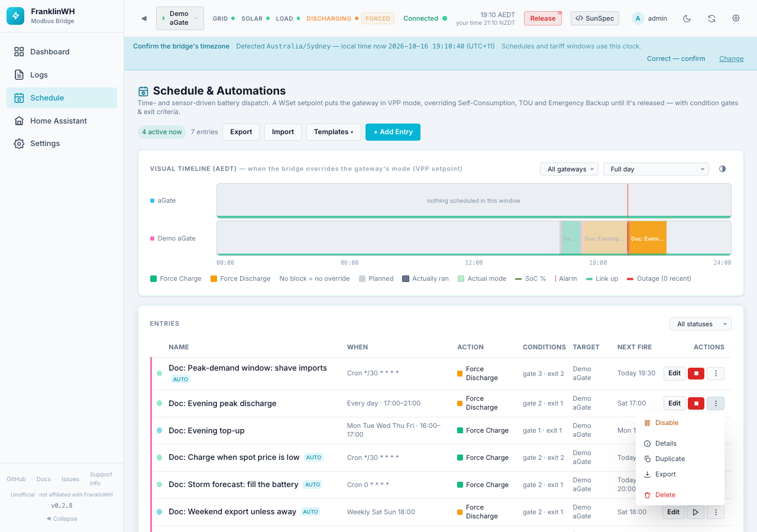Select the solid orange block on the Demo aGate timeline
The height and width of the screenshot is (532, 757).
pos(647,238)
